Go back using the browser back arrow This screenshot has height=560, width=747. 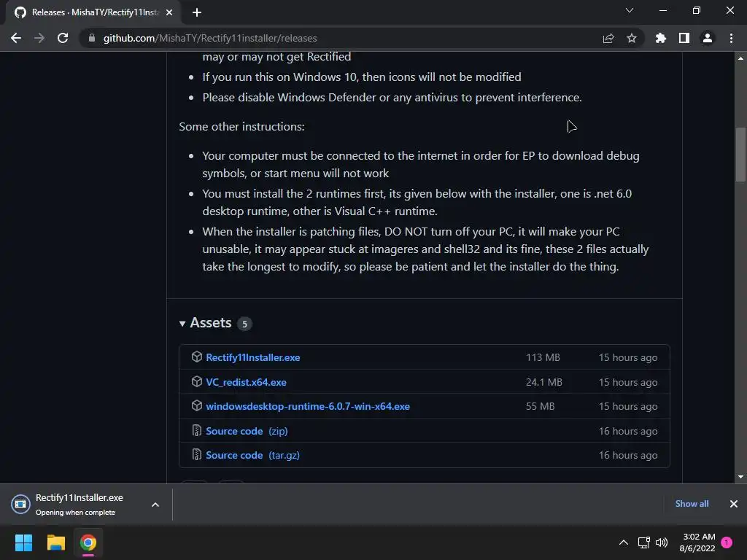click(16, 38)
